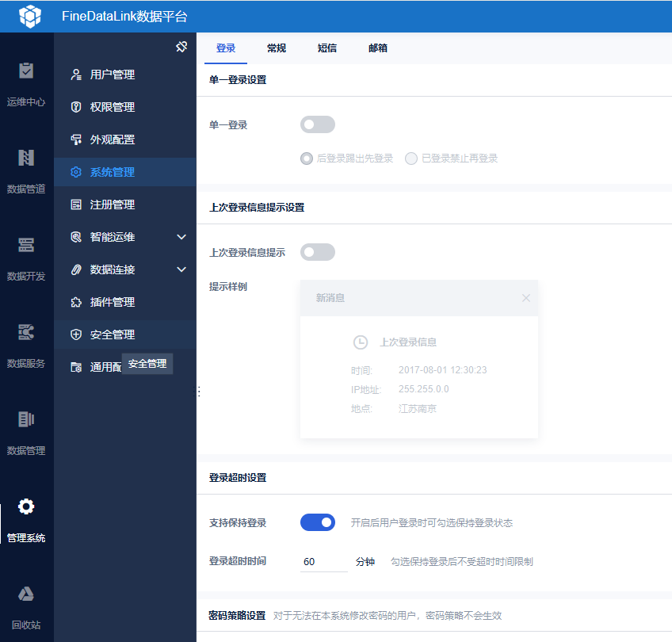Open 回收站 recycle icon
This screenshot has height=642, width=672.
[26, 594]
